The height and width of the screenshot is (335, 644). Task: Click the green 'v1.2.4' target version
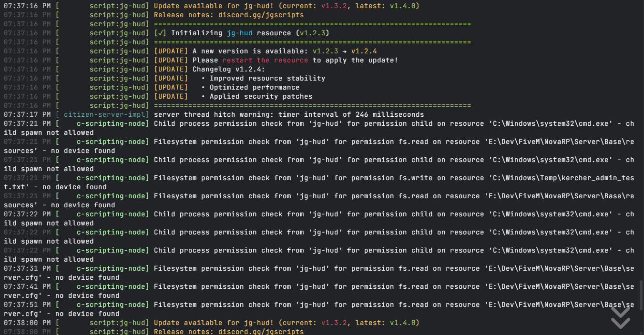point(364,51)
